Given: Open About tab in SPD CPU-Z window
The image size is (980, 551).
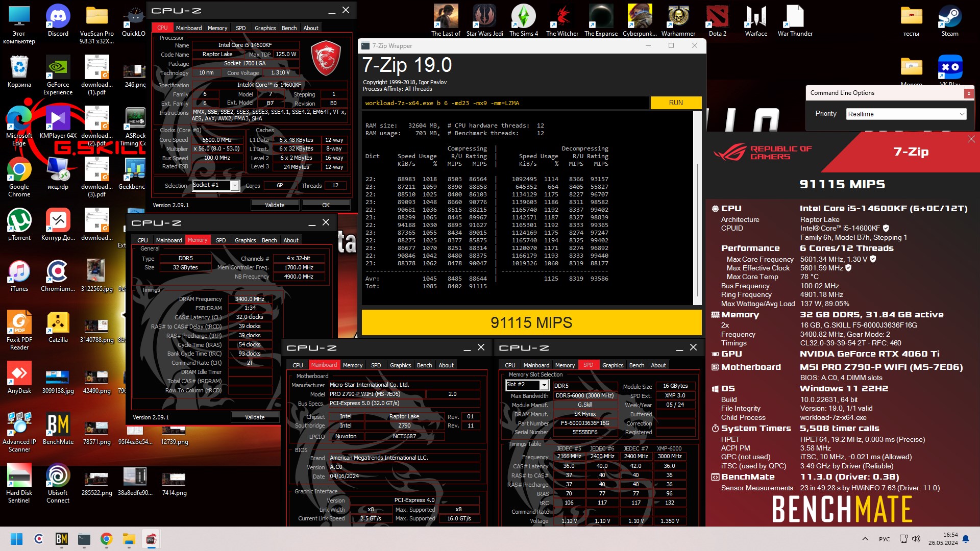Looking at the screenshot, I should tap(658, 365).
